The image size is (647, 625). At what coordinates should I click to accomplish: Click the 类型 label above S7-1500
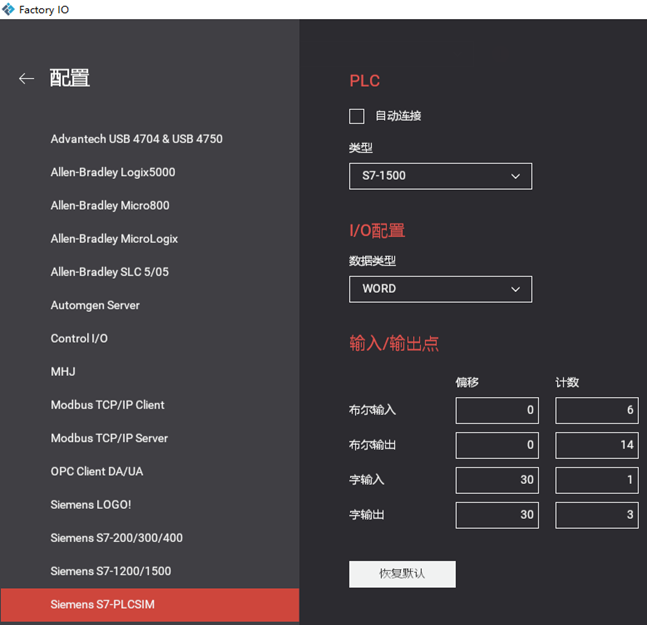coord(361,148)
